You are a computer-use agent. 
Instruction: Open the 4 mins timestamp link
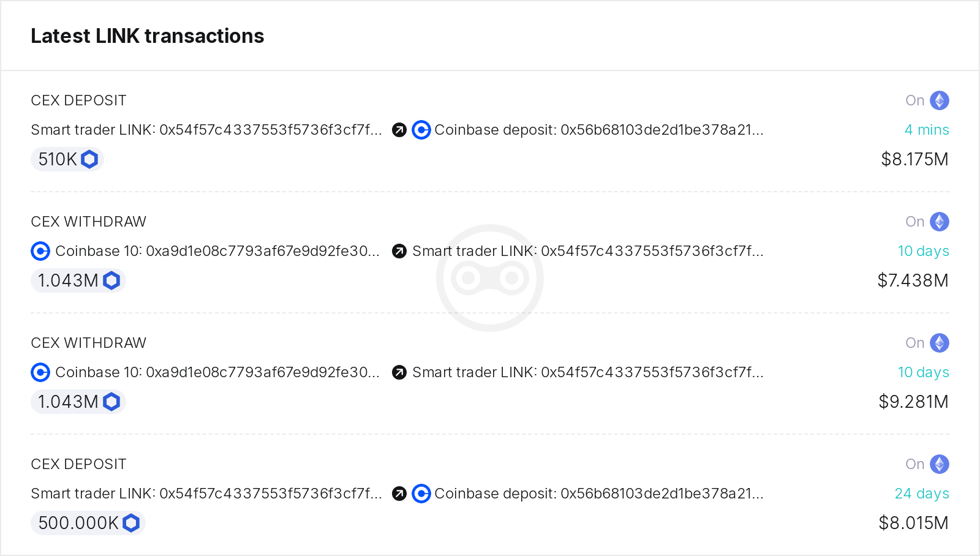click(x=927, y=130)
